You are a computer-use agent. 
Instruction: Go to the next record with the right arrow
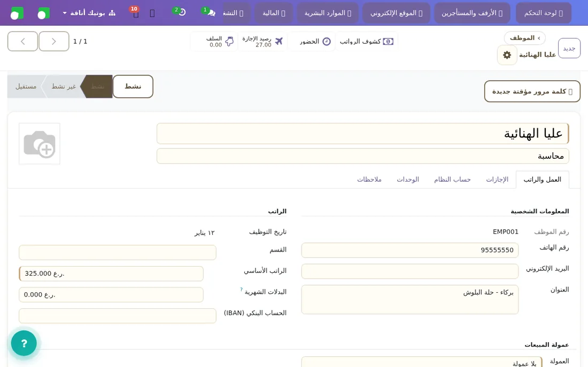54,41
